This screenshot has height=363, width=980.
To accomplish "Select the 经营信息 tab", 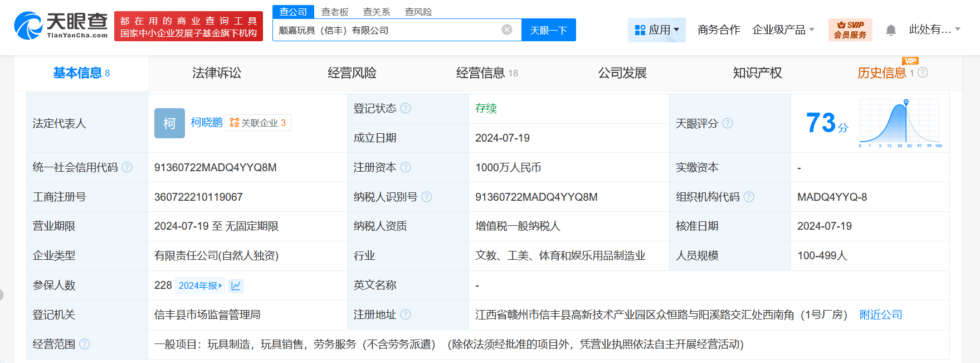I will coord(487,73).
